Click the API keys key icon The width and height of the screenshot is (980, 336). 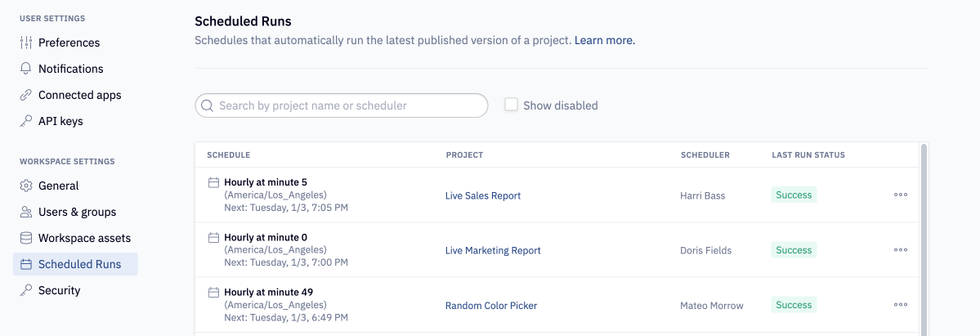pos(25,121)
